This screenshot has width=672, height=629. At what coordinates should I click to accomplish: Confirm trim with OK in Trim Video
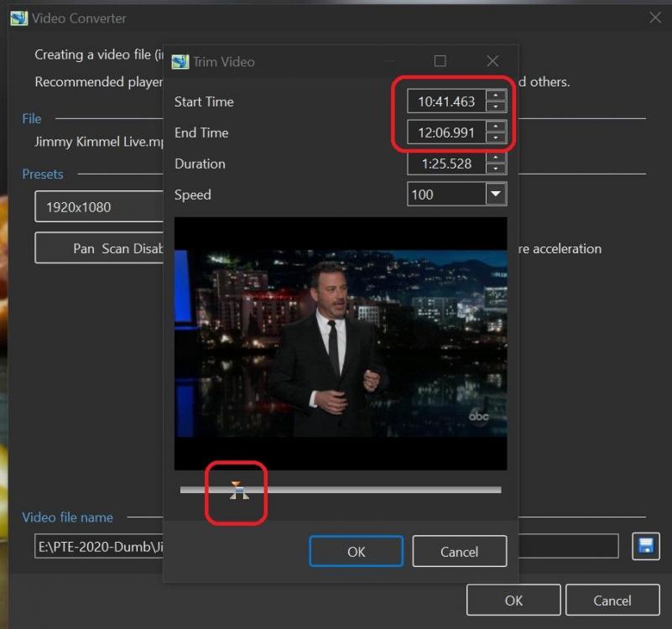click(357, 551)
